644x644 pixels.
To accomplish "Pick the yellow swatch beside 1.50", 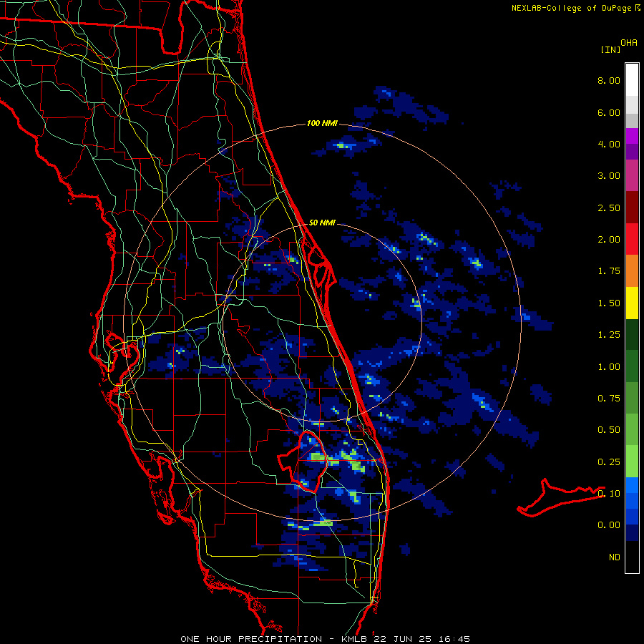I will click(632, 303).
